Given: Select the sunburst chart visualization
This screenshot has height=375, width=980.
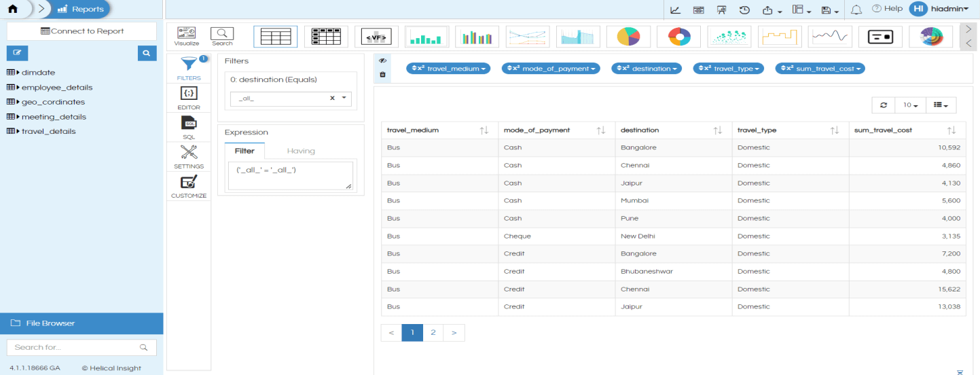Looking at the screenshot, I should coord(931,37).
